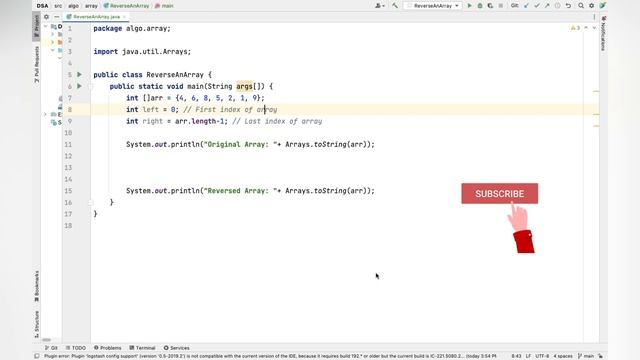Viewport: 640px width, 360px height.
Task: Click the tool windows quick access status icon
Action: [37, 356]
